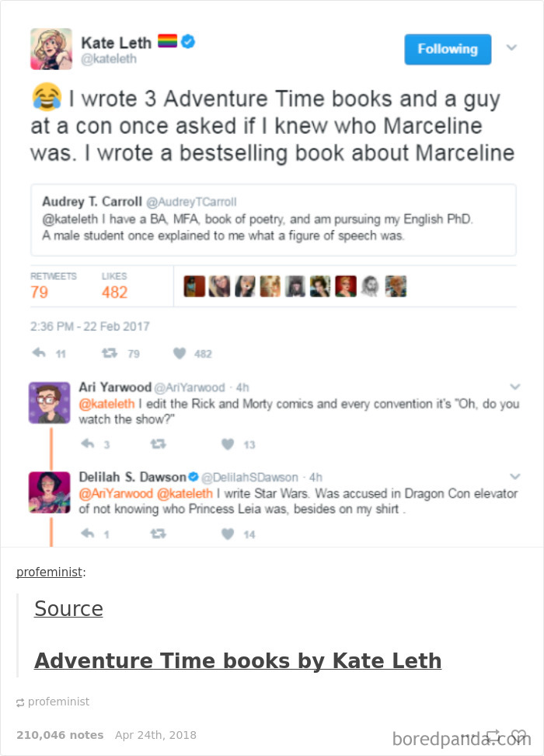544x756 pixels.
Task: Expand options on Ari Yarwood's tweet
Action: (514, 387)
